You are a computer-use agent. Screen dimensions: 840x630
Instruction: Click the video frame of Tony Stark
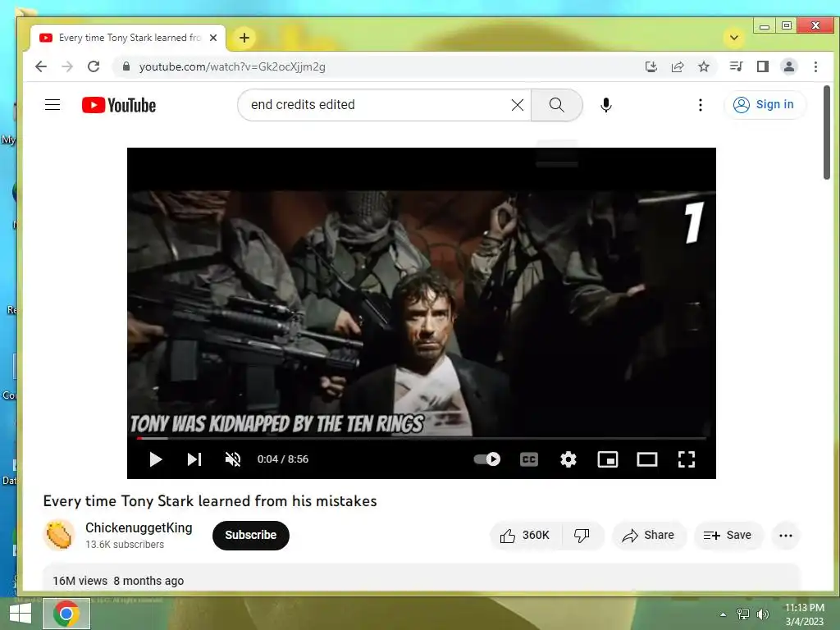(421, 313)
